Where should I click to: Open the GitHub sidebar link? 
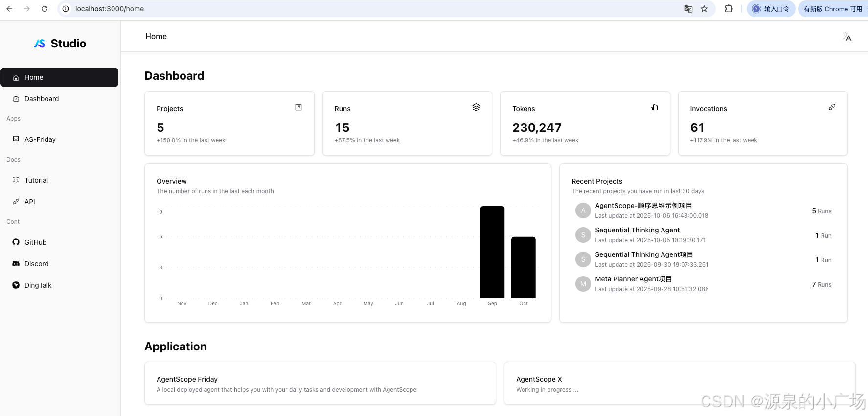(x=59, y=242)
